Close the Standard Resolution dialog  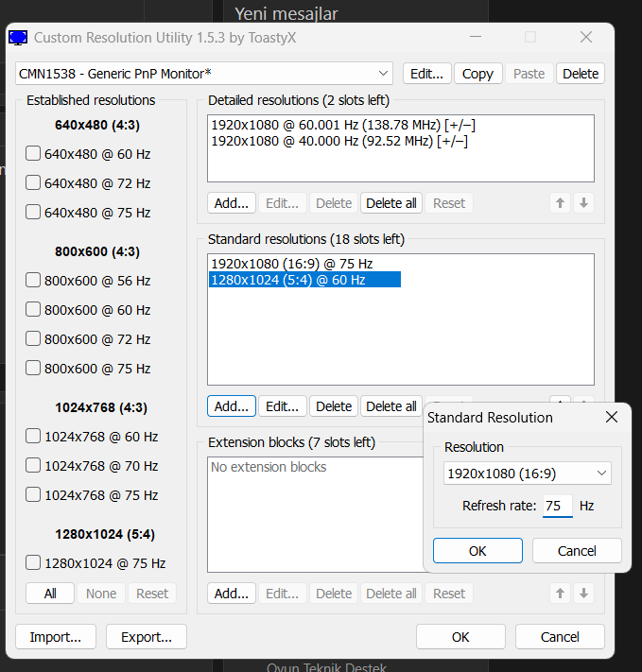point(612,417)
